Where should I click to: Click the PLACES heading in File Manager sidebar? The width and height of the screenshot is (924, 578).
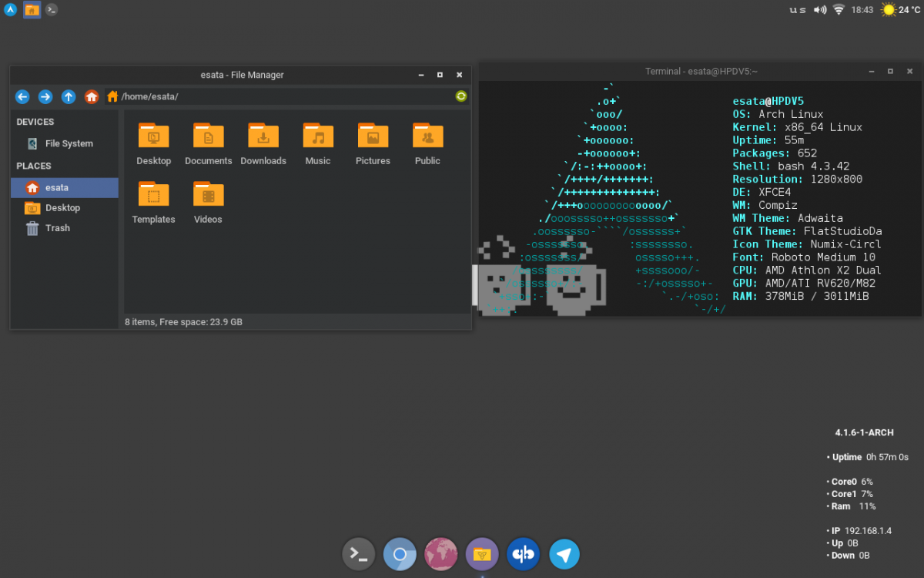click(x=34, y=166)
